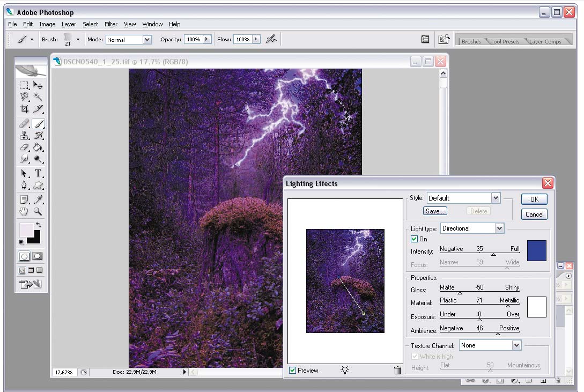Select the Crop tool in toolbox
Screen dimensions: 584x392
[x=24, y=109]
